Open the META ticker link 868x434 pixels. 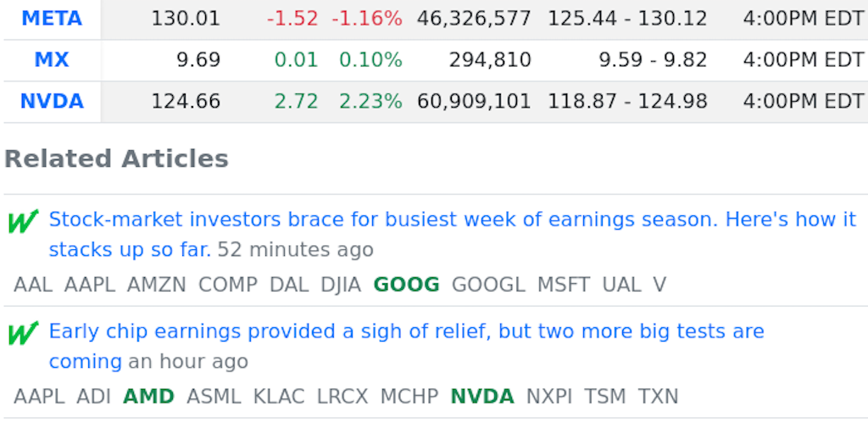(52, 19)
